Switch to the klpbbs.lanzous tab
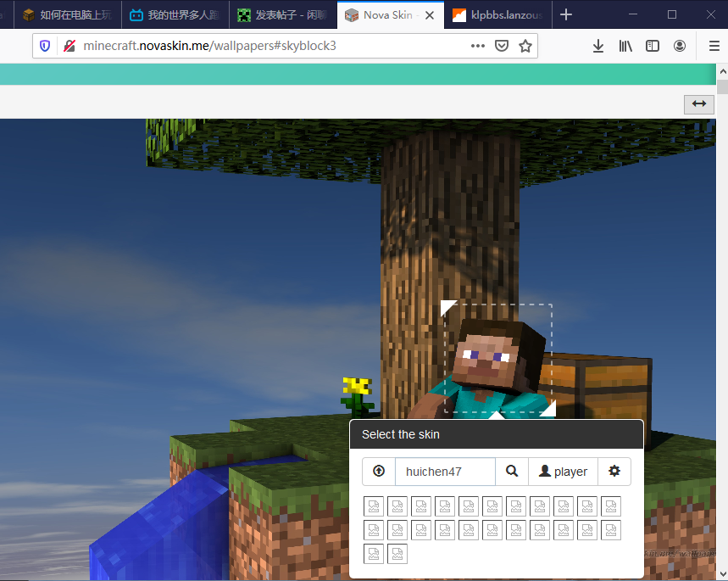 click(x=498, y=15)
